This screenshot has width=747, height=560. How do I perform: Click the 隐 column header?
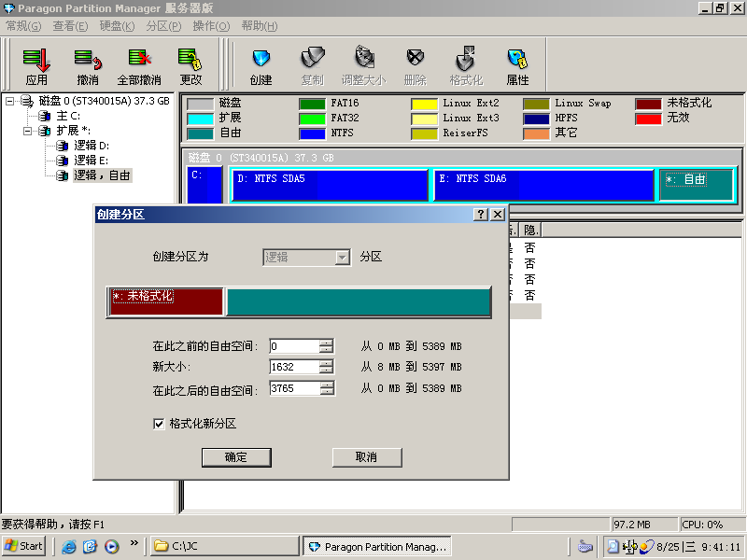coord(530,231)
